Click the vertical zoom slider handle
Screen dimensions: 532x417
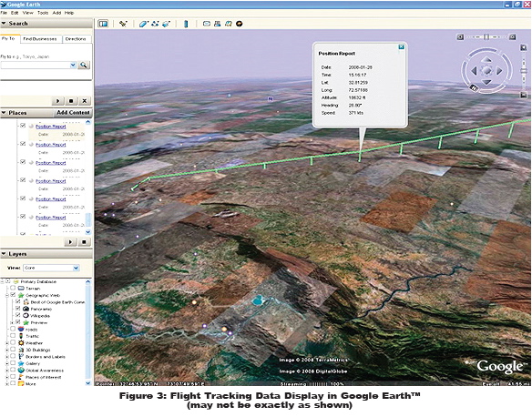[524, 70]
